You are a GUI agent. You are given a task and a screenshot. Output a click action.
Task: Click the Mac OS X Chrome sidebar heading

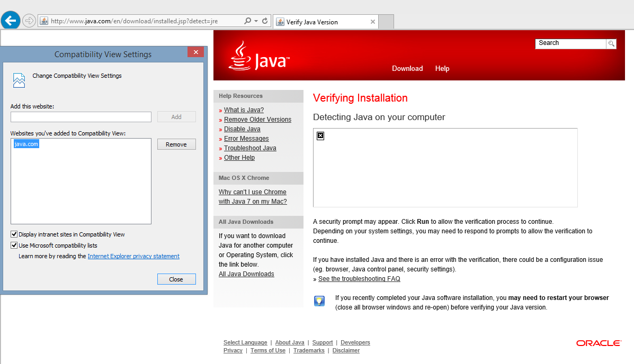point(244,178)
